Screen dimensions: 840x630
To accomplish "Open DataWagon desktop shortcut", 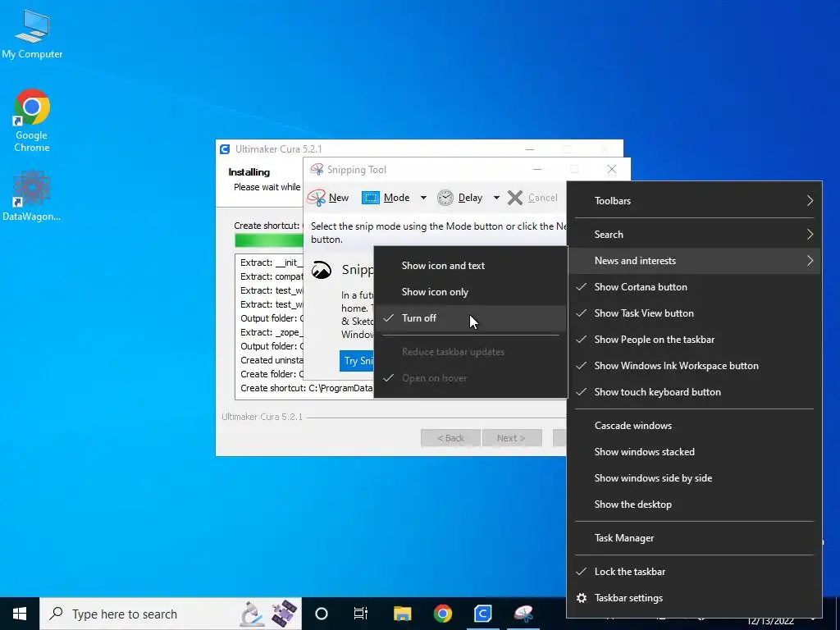I will coord(32,196).
